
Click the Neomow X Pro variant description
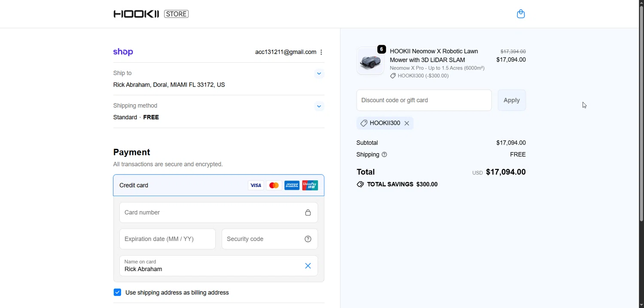click(x=437, y=68)
